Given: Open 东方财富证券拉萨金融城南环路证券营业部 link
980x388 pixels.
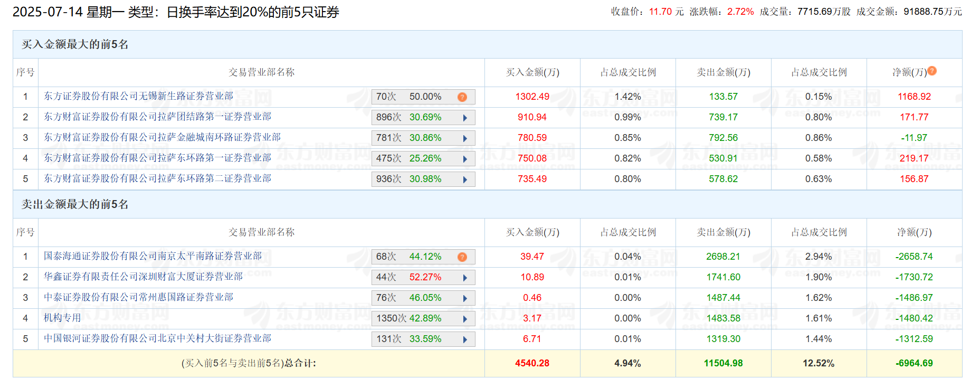Looking at the screenshot, I should pos(162,137).
